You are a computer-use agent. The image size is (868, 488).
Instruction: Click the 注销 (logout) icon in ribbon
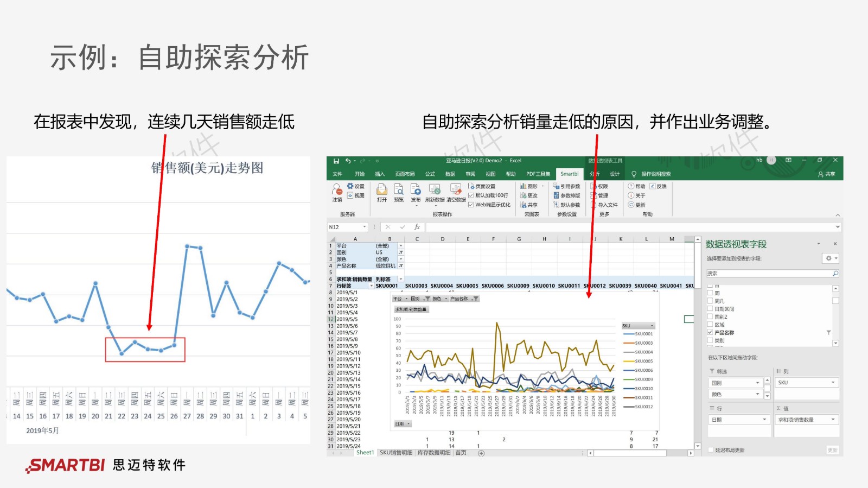[x=337, y=190]
